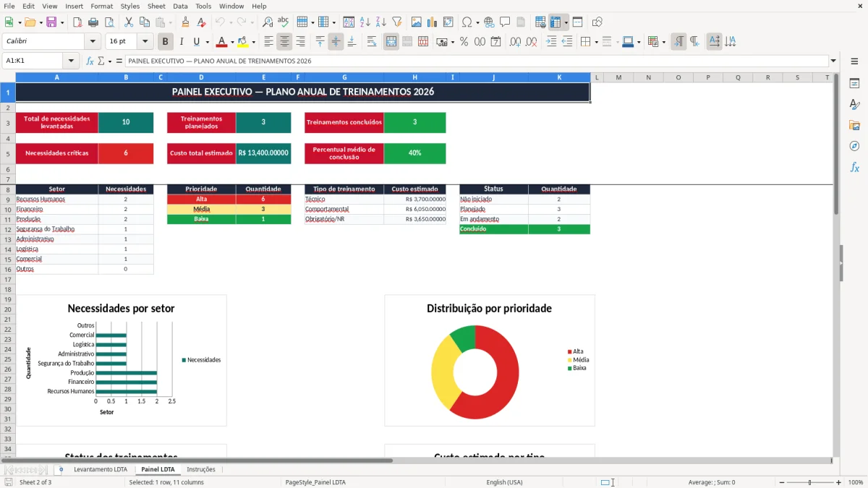Image resolution: width=868 pixels, height=488 pixels.
Task: Open Font Color dropdown arrow
Action: pyautogui.click(x=233, y=42)
